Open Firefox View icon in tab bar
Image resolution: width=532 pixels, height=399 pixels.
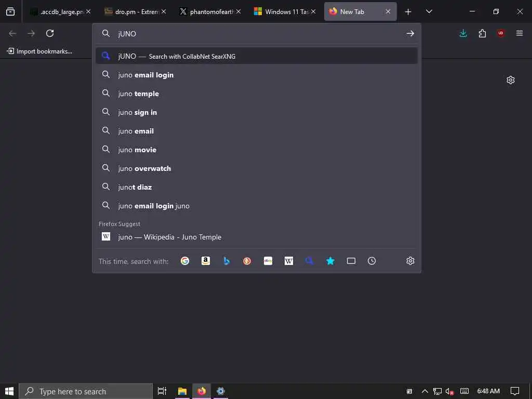[10, 11]
